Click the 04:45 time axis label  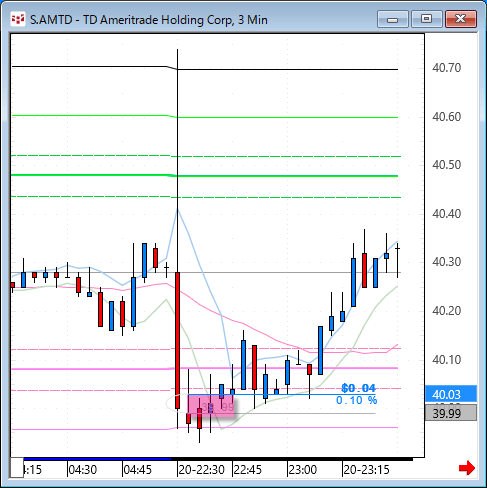138,470
